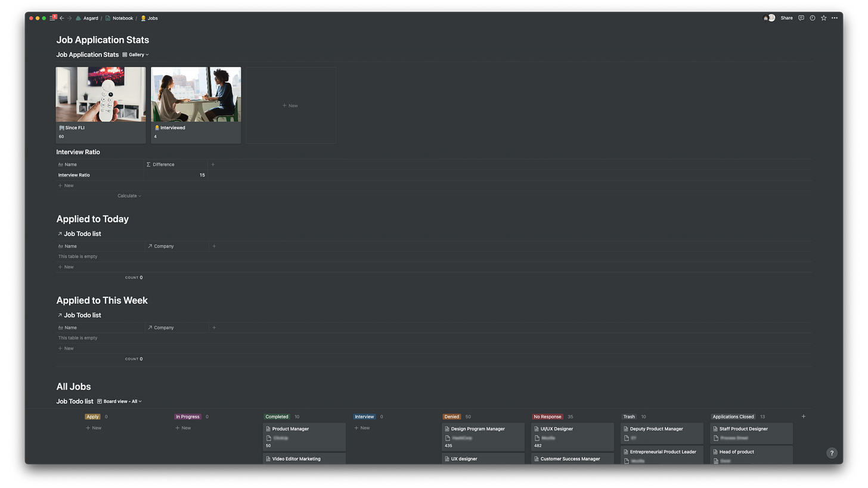Add a new card in the Apply column
The height and width of the screenshot is (488, 868).
click(94, 428)
